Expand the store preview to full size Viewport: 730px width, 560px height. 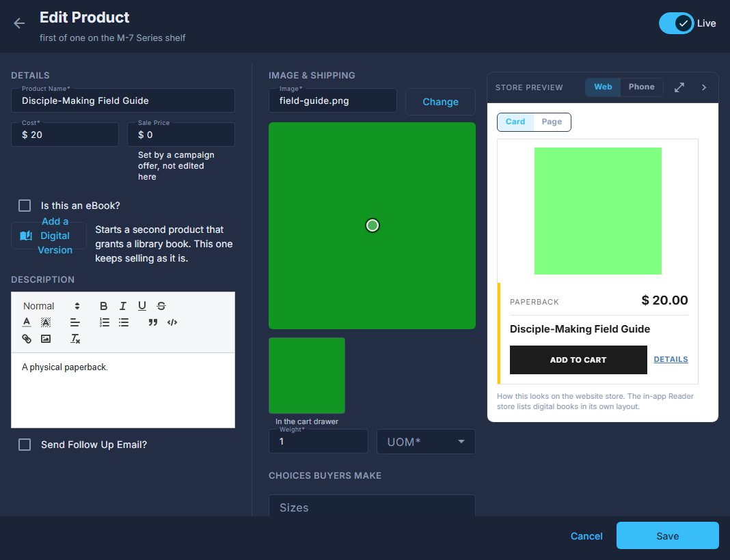(679, 87)
